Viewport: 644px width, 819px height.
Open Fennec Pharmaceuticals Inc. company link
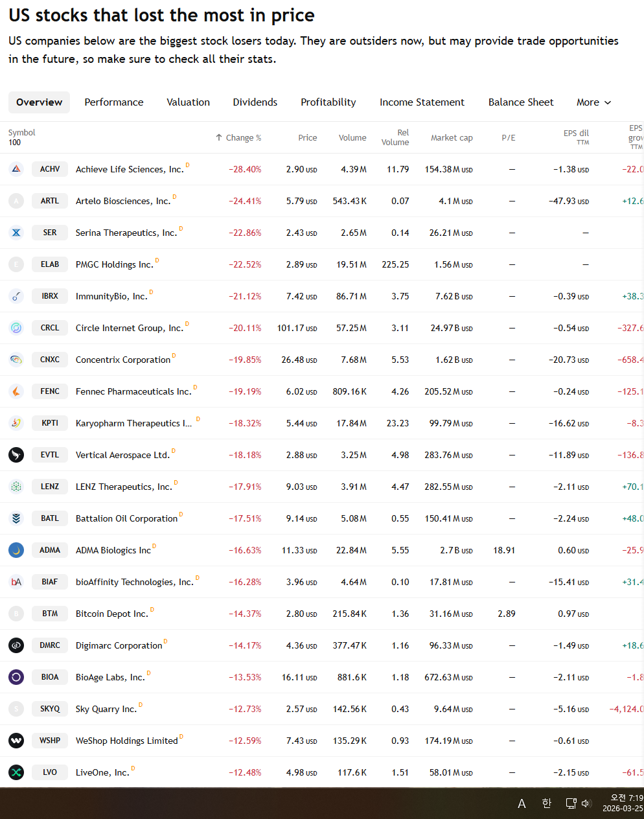click(x=133, y=391)
